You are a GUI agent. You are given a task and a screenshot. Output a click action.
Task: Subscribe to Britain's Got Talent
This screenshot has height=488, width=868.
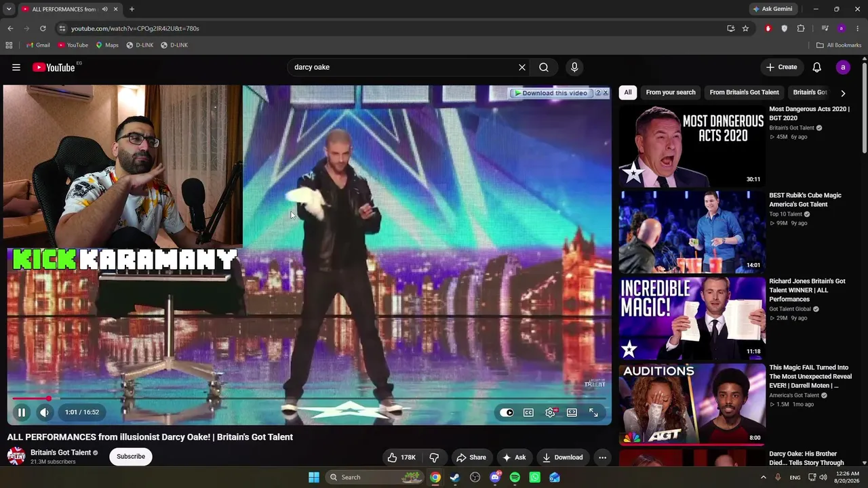131,456
